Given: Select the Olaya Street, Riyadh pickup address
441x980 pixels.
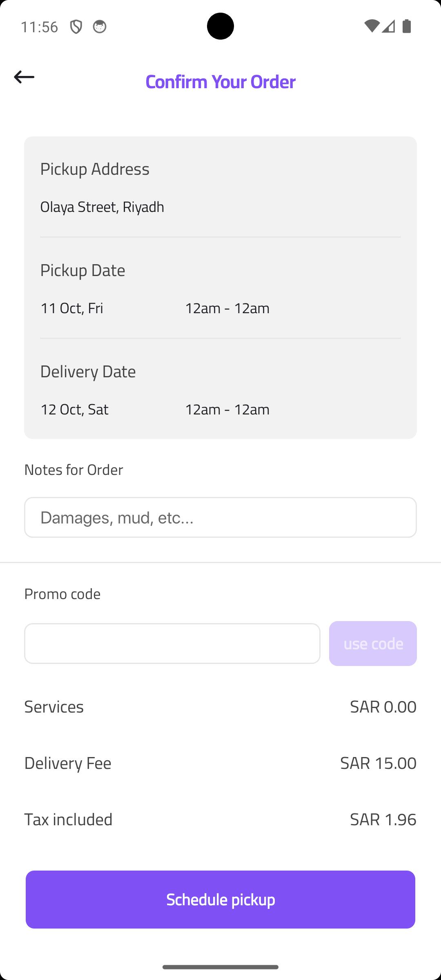Looking at the screenshot, I should (102, 207).
